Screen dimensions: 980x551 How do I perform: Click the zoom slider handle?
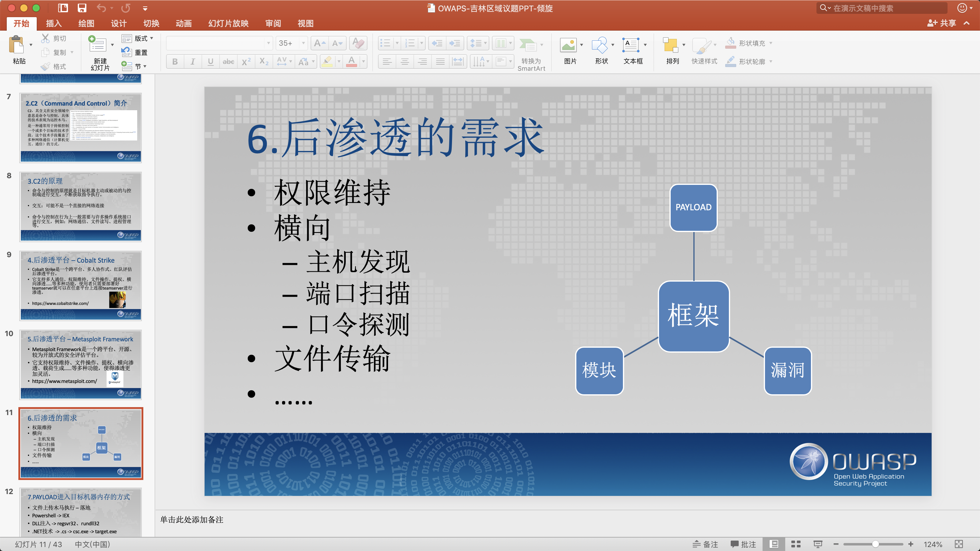coord(875,544)
